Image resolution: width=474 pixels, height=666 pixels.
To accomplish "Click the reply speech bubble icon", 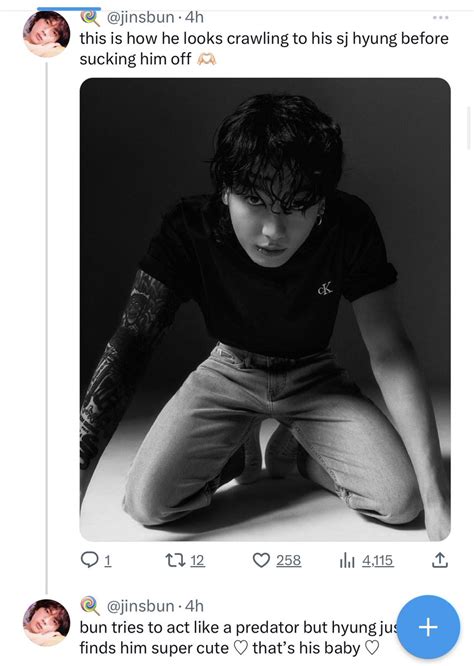I will pos(90,561).
